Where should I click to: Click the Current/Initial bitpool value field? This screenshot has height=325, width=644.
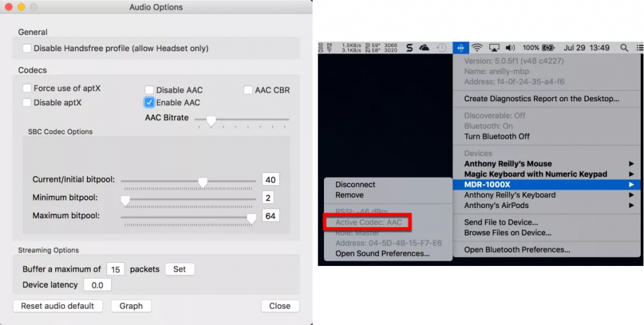point(270,180)
